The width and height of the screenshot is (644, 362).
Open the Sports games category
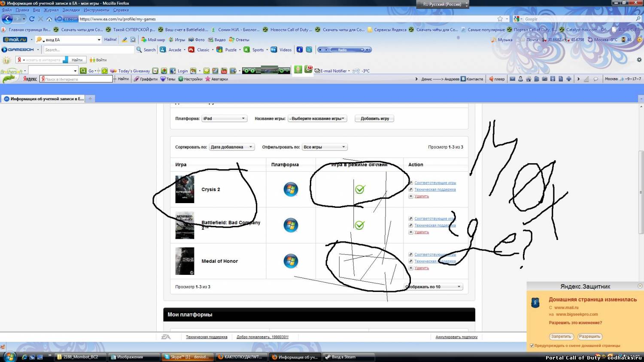click(254, 50)
